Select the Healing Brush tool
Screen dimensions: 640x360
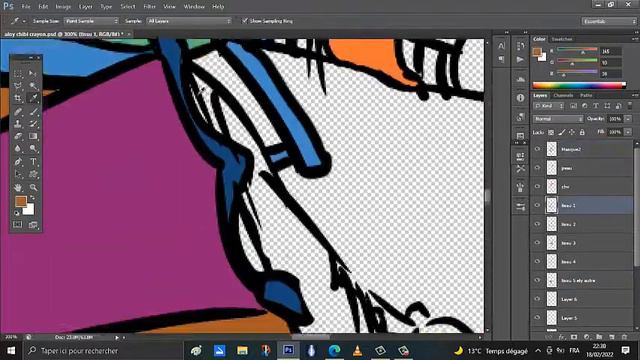18,111
